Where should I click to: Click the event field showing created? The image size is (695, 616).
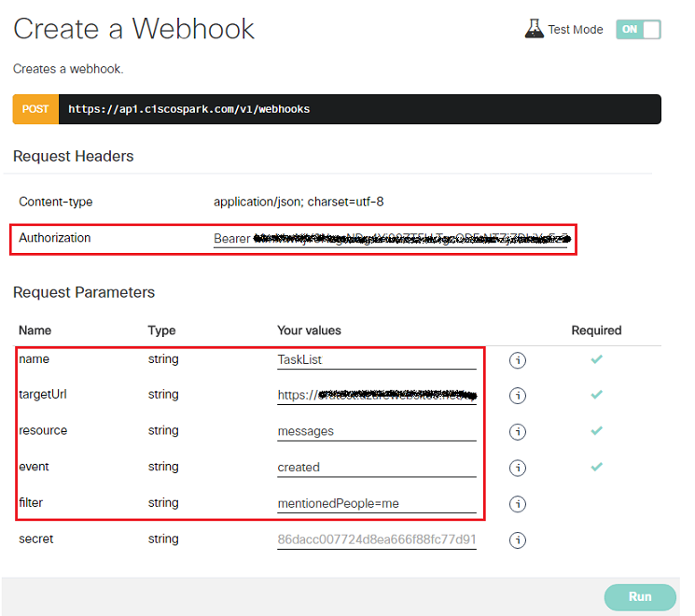coord(376,467)
